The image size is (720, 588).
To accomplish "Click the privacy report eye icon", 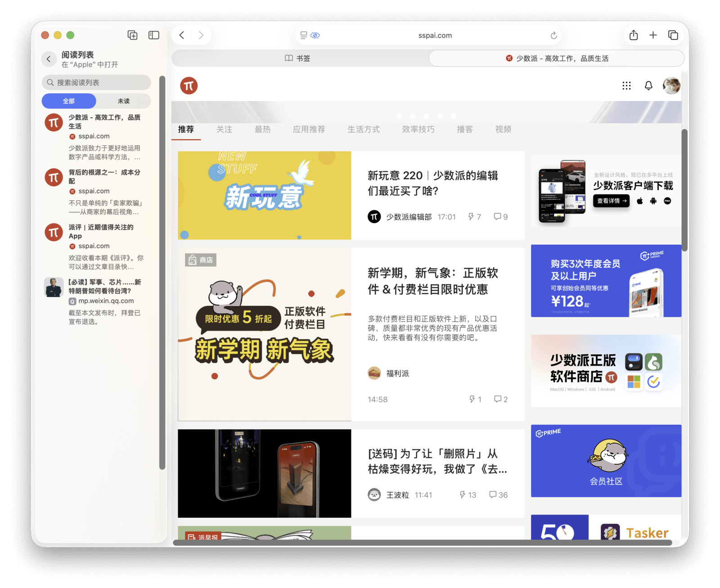I will pyautogui.click(x=315, y=35).
